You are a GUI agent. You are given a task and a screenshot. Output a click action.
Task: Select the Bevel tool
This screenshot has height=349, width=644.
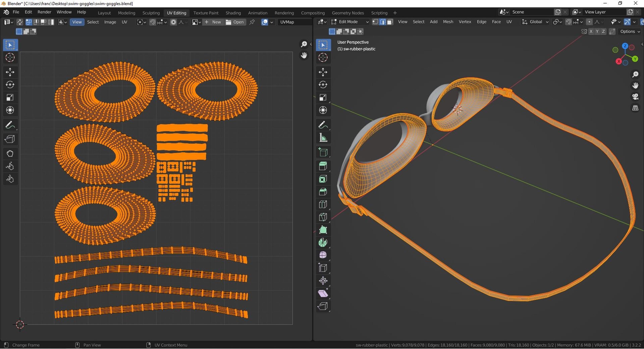point(323,192)
